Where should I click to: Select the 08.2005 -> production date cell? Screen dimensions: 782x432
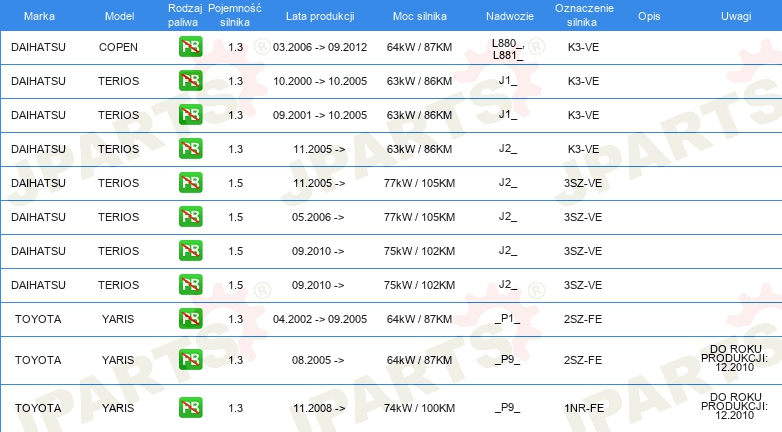pos(318,360)
